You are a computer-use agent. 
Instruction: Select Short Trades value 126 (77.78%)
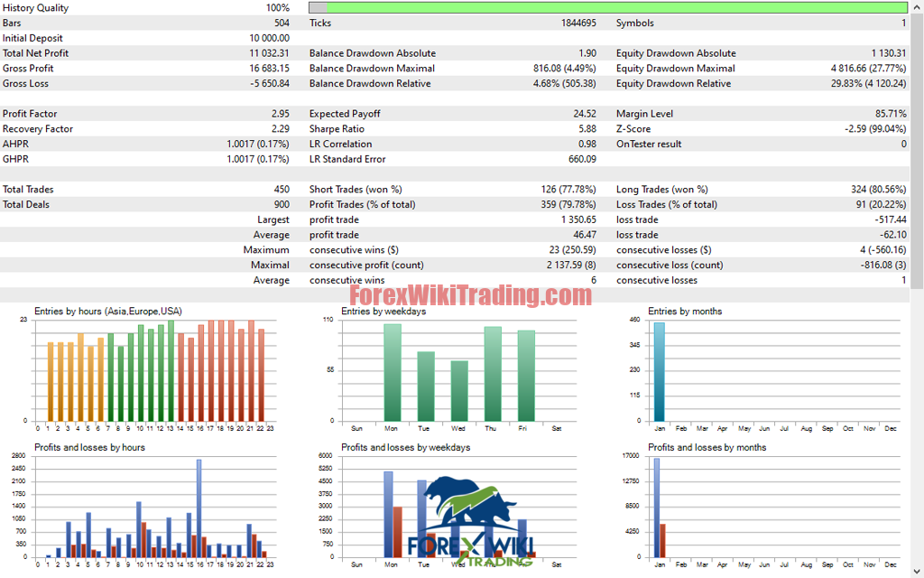[x=568, y=190]
